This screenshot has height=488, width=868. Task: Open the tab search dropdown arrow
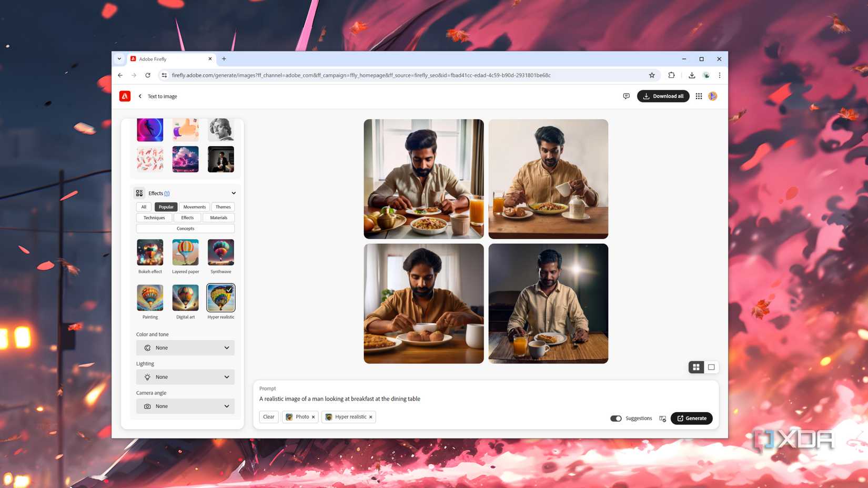[119, 59]
